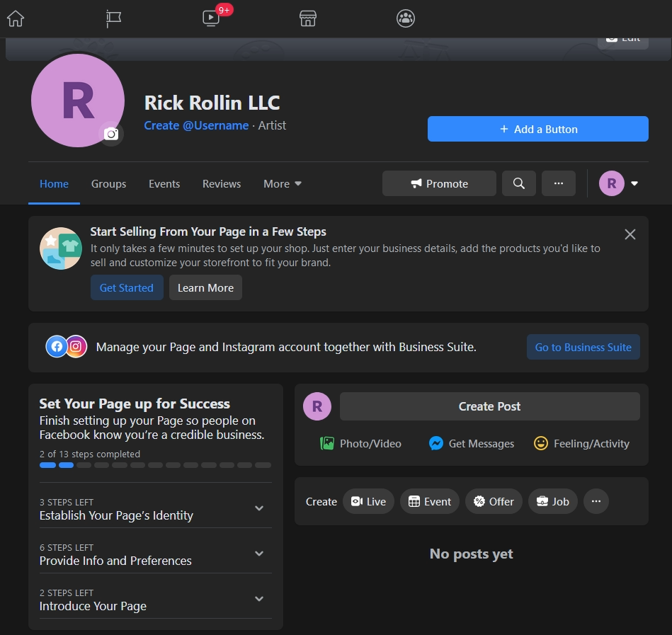Click the Instagram logo in Business Suite banner
The width and height of the screenshot is (672, 635).
pyautogui.click(x=76, y=347)
